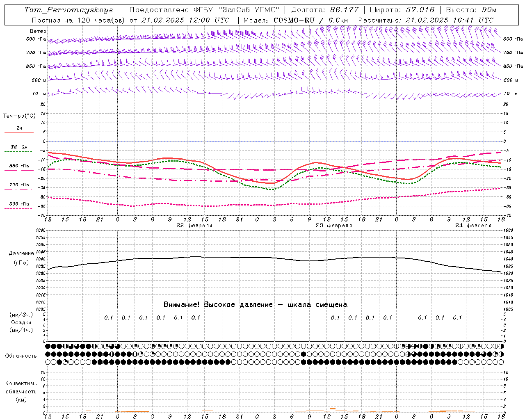Click the Облачность row label
This screenshot has height=420, width=525.
click(x=21, y=356)
